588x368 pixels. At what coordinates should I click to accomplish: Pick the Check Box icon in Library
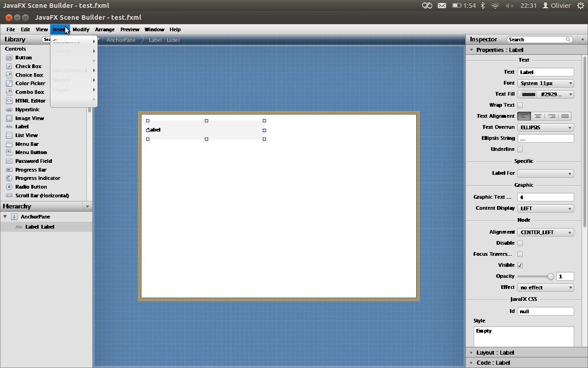(9, 66)
